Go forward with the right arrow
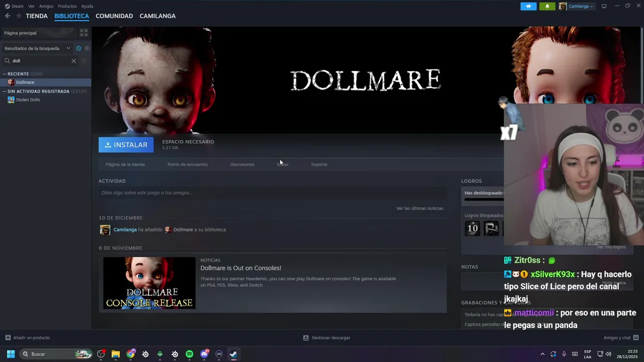This screenshot has height=362, width=644. pos(18,16)
